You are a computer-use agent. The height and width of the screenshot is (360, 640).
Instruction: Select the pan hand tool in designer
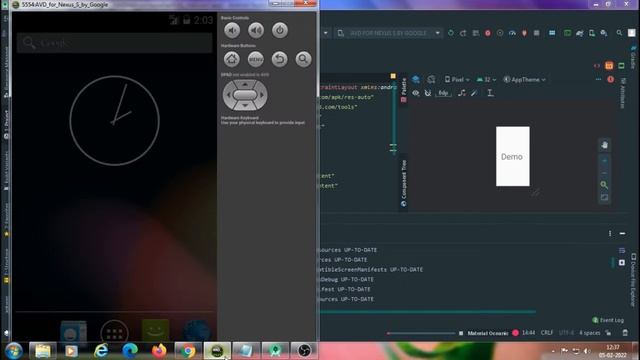(604, 145)
